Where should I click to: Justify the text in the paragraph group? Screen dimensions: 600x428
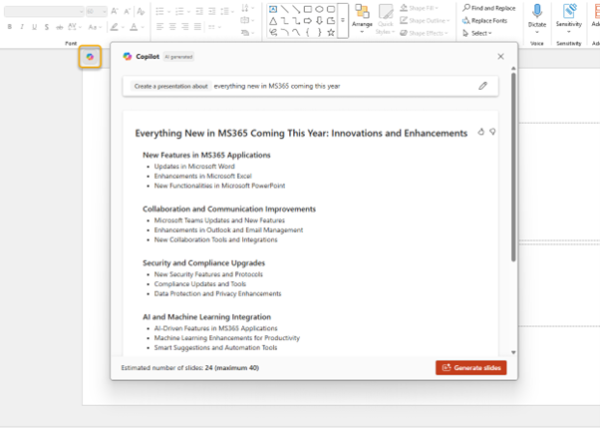197,27
